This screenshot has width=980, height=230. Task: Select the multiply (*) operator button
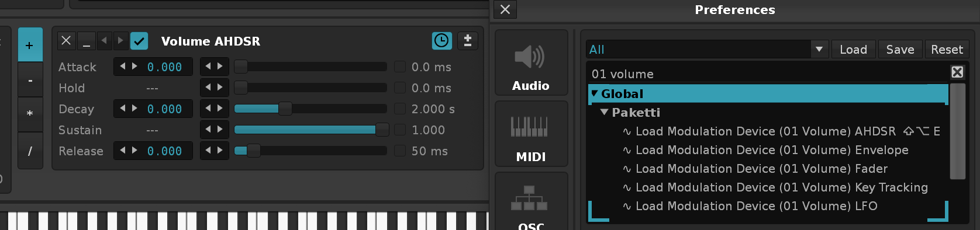click(30, 114)
